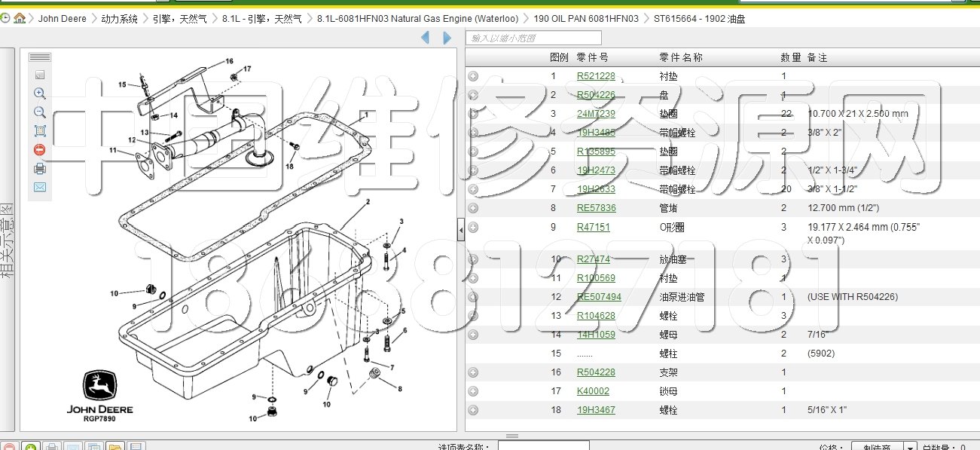The width and height of the screenshot is (980, 450).
Task: Go to previous diagram with left arrow
Action: (425, 38)
